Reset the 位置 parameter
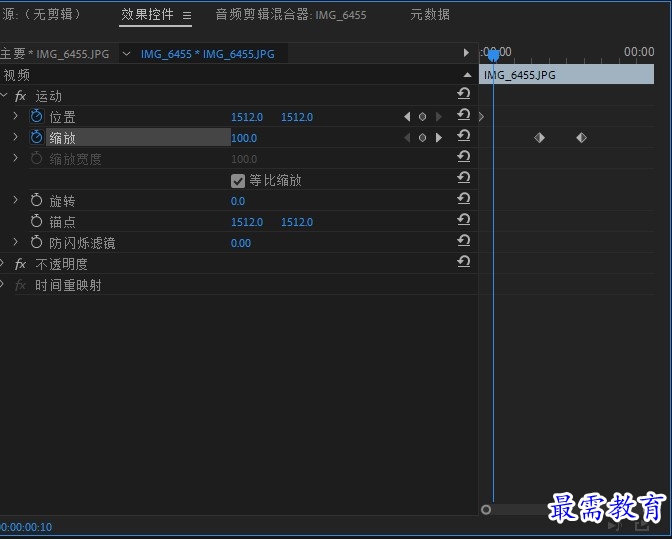The image size is (672, 539). 463,114
